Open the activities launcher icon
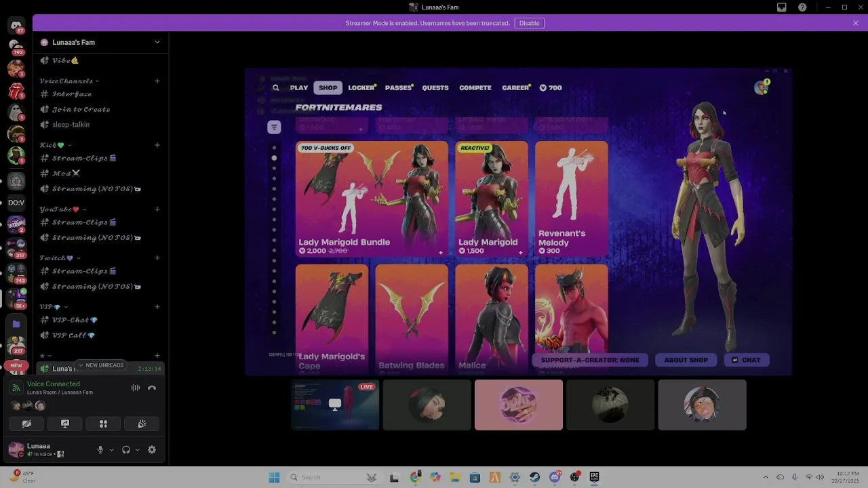Image resolution: width=868 pixels, height=488 pixels. (x=104, y=424)
